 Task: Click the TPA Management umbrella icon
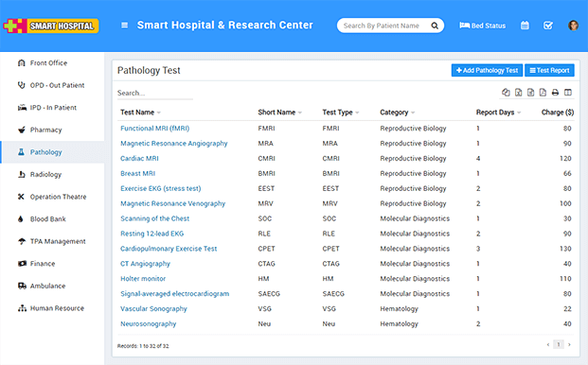pos(22,241)
